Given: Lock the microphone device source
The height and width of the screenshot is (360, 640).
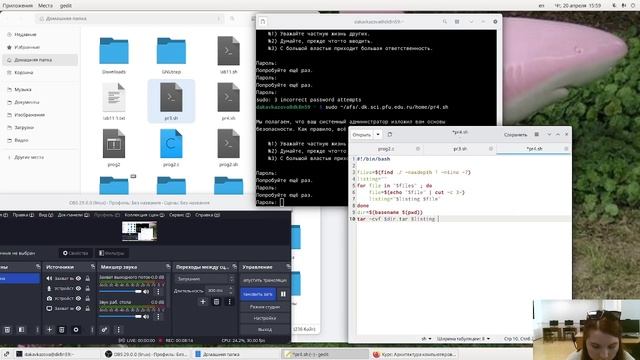Looking at the screenshot, I should pos(87,288).
